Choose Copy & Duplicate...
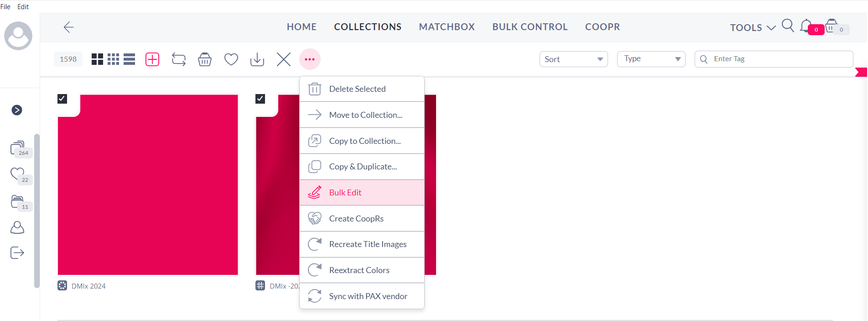This screenshot has width=868, height=321. (x=362, y=167)
